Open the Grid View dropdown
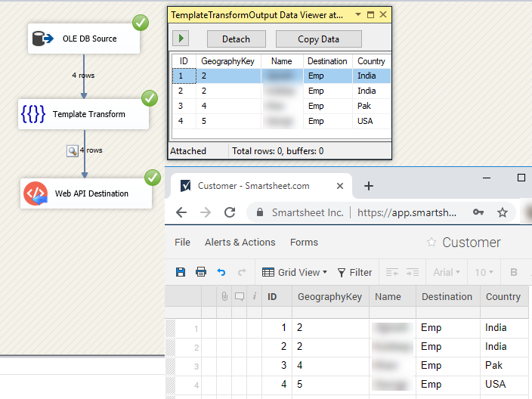 (x=295, y=272)
